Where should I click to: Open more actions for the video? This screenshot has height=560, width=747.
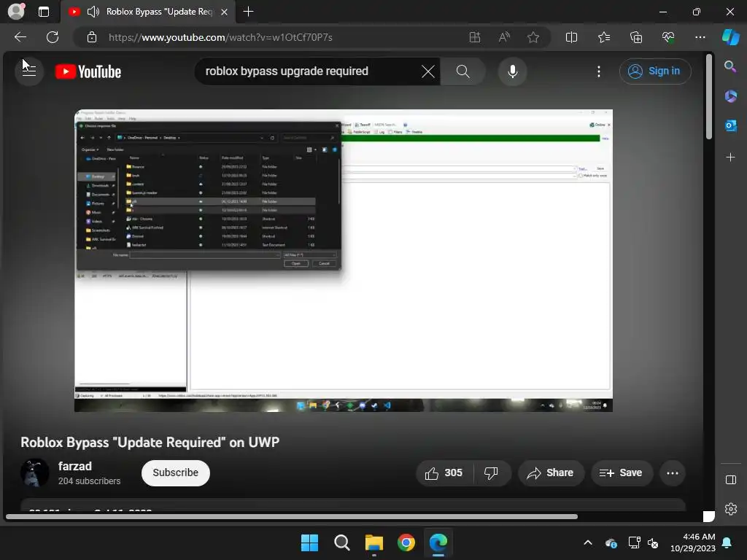672,472
